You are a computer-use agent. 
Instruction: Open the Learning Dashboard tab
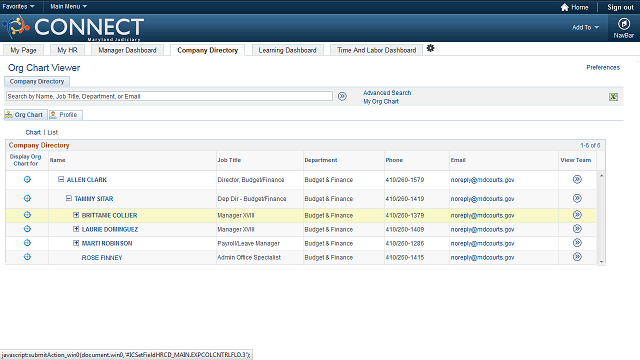[287, 50]
